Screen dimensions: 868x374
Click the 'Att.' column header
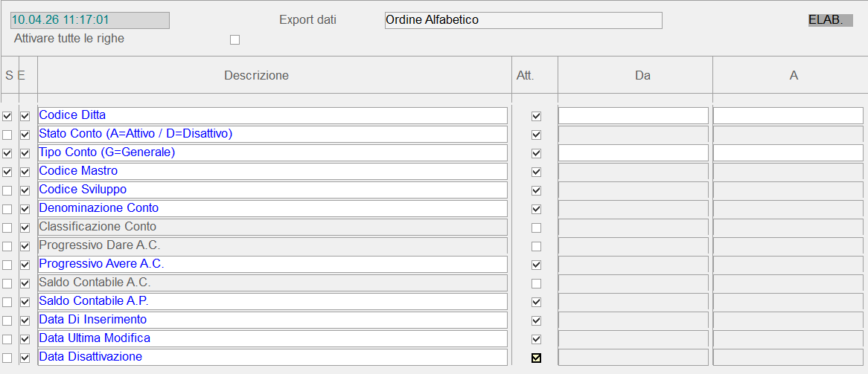point(526,75)
